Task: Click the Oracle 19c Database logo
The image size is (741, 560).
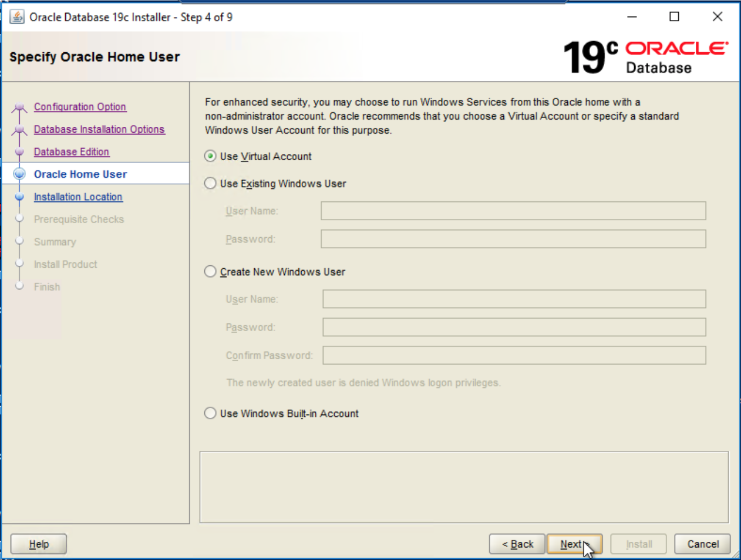Action: coord(646,57)
